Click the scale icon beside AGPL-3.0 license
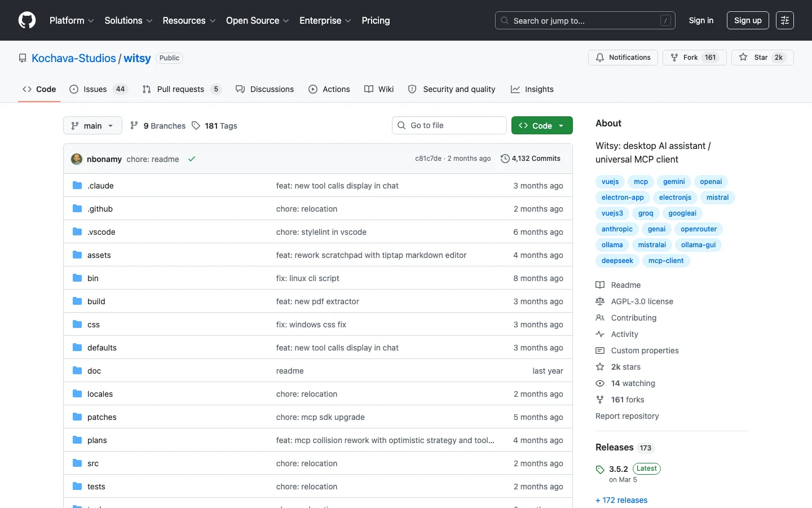 [600, 301]
